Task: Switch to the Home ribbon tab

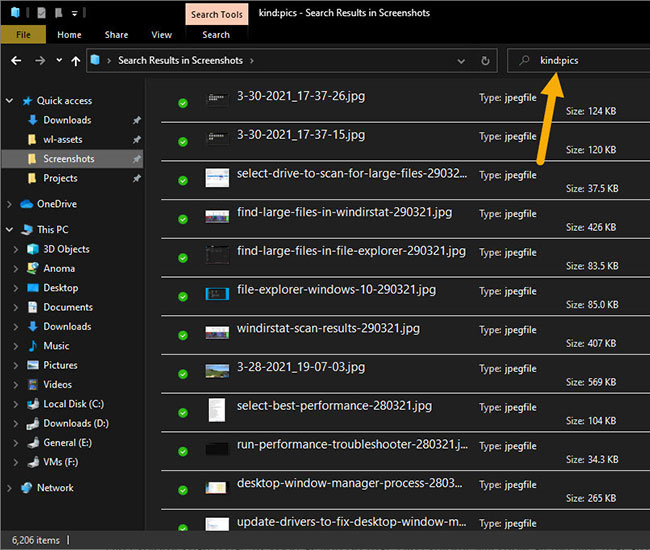Action: point(69,35)
